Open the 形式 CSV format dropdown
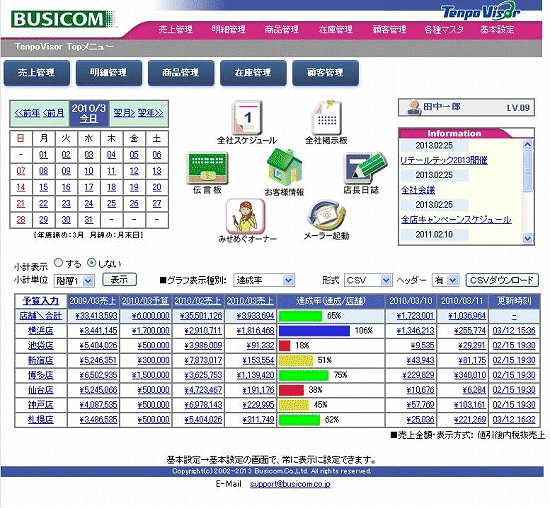 coord(368,280)
